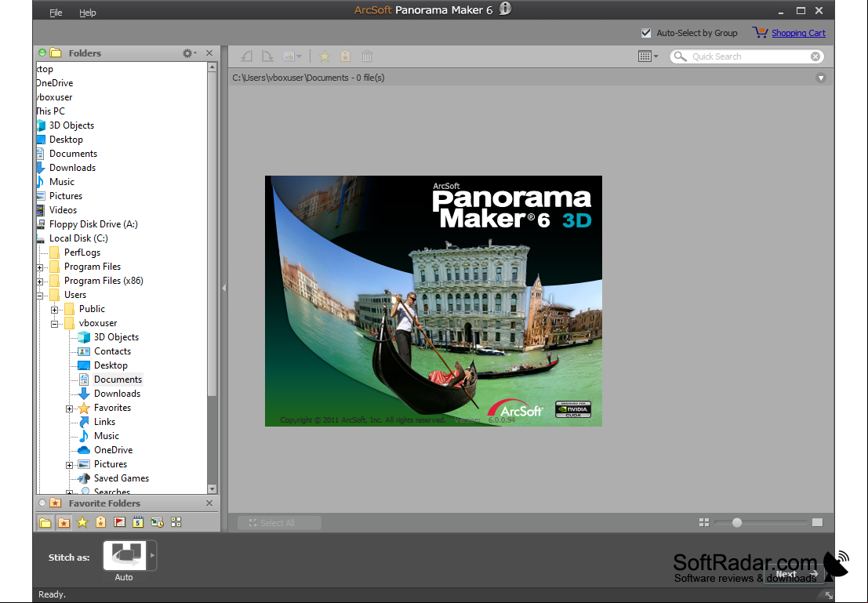Click the Panorama Maker 6 3D splash image
Screen dimensions: 868x603
[434, 301]
